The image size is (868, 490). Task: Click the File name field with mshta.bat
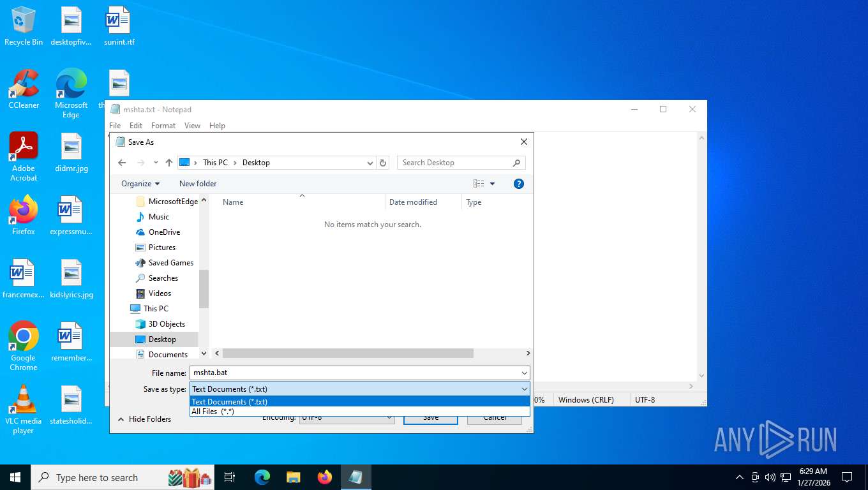point(354,373)
